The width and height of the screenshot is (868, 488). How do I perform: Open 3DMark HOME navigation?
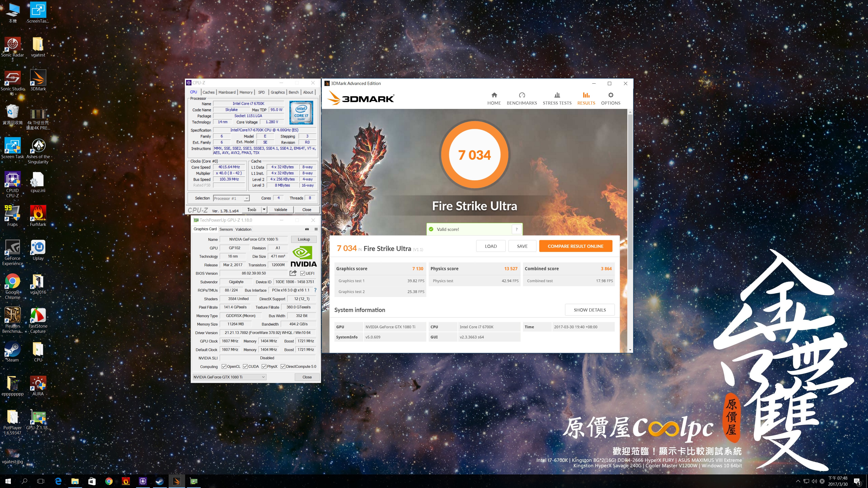(x=494, y=99)
